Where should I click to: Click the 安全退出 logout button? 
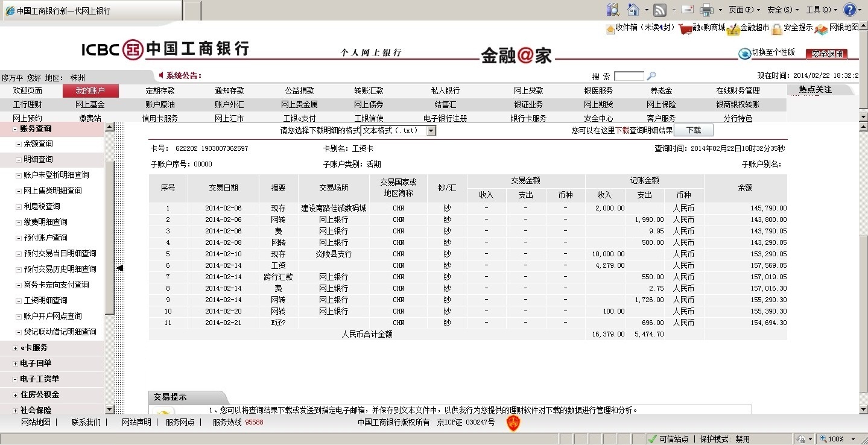tap(826, 54)
